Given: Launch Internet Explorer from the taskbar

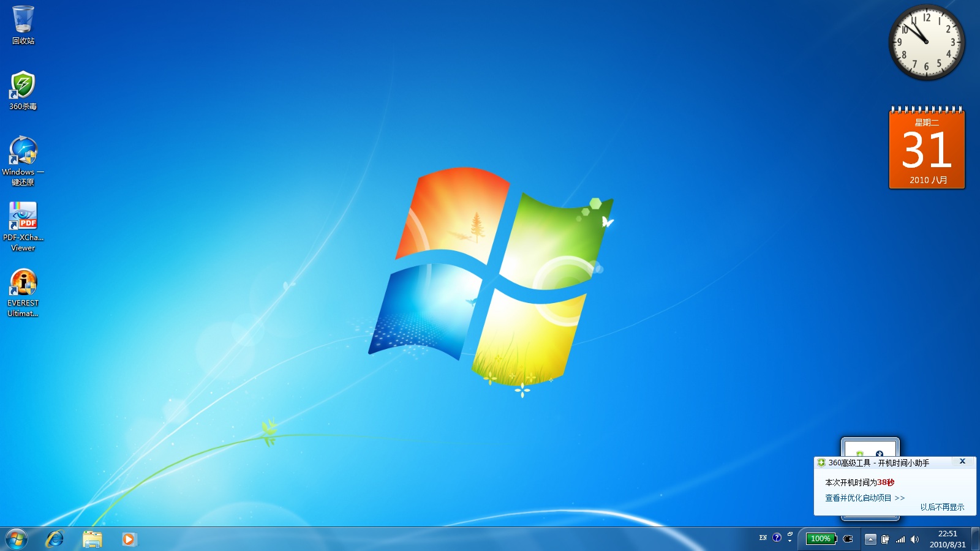Looking at the screenshot, I should 55,539.
